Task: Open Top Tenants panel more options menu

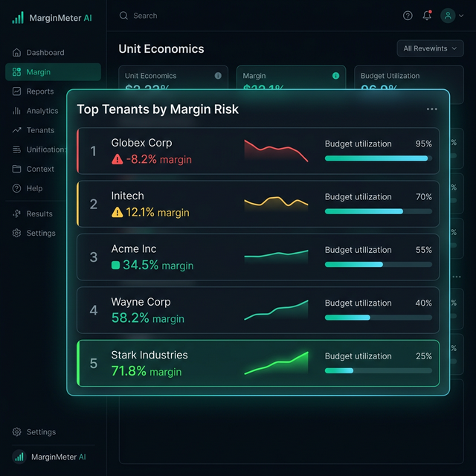Action: [432, 109]
